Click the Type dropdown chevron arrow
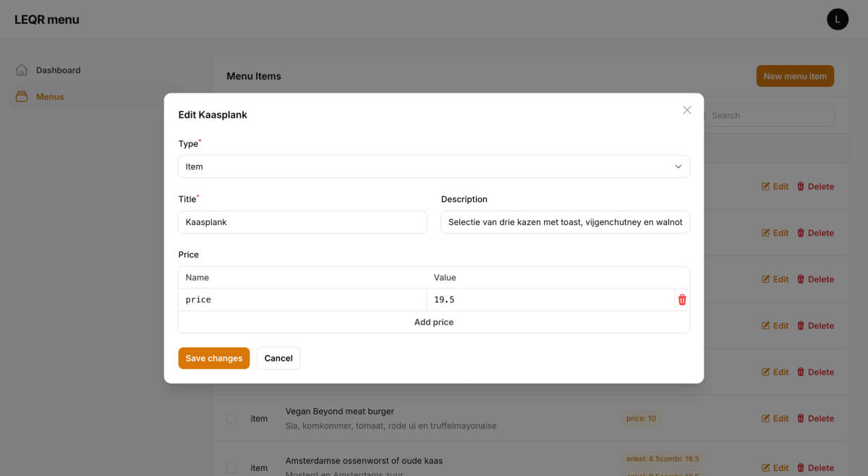 [678, 166]
